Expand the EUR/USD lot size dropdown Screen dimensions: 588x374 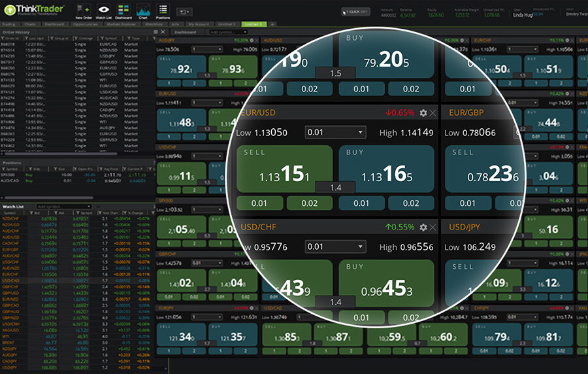335,133
